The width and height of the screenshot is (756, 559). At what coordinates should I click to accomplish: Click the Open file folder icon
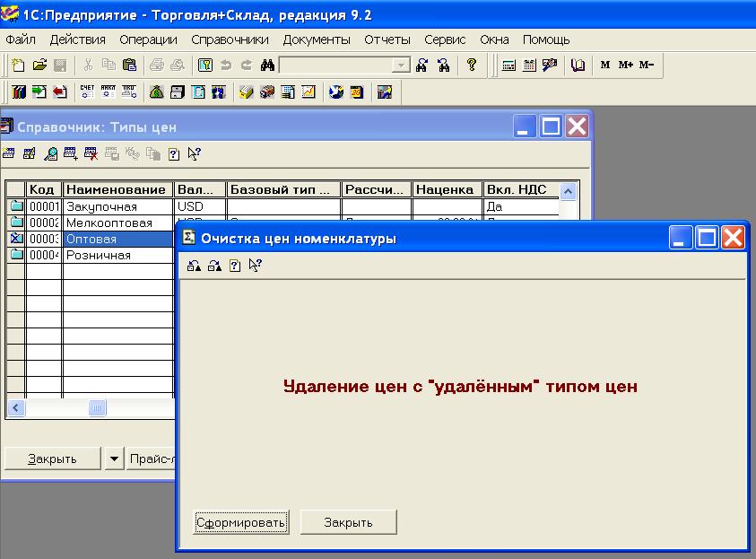(x=39, y=66)
